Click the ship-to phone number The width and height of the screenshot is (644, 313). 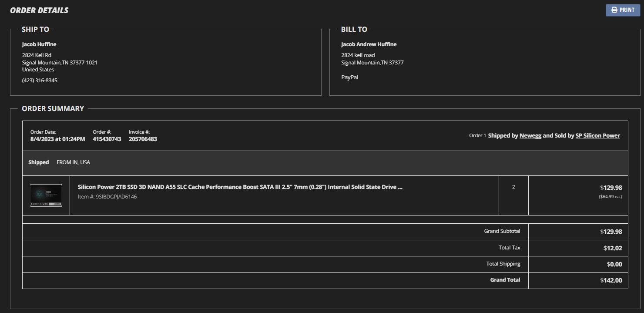(x=40, y=81)
